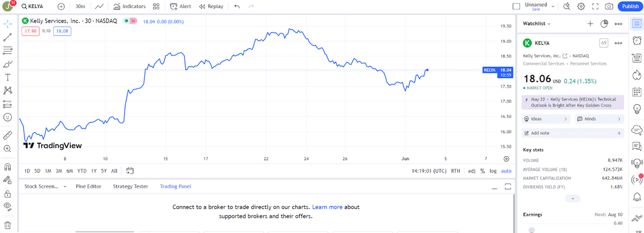Open the chart patterns tool
Screen dimensions: 644x233
click(8, 90)
